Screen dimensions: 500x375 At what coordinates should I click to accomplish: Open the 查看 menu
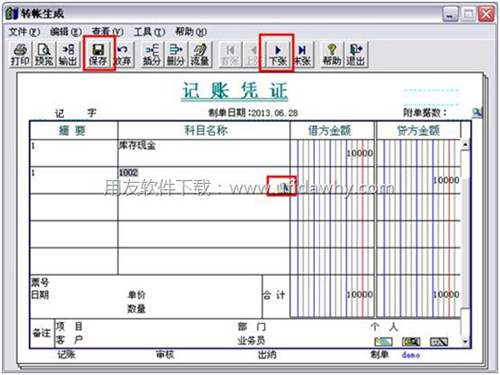[108, 32]
